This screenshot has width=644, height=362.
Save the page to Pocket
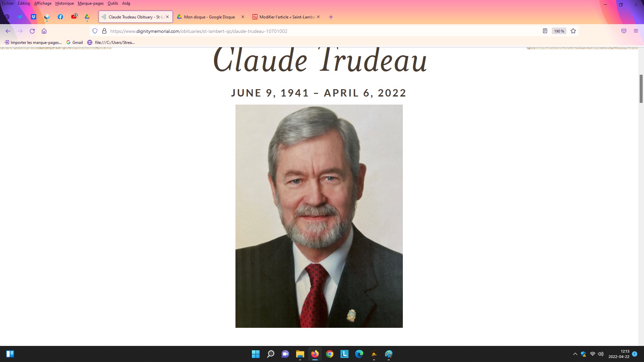click(x=624, y=31)
